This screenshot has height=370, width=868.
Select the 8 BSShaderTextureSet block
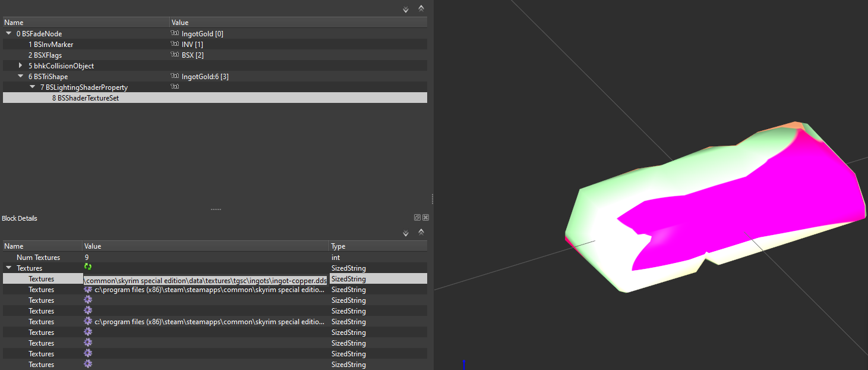coord(86,98)
